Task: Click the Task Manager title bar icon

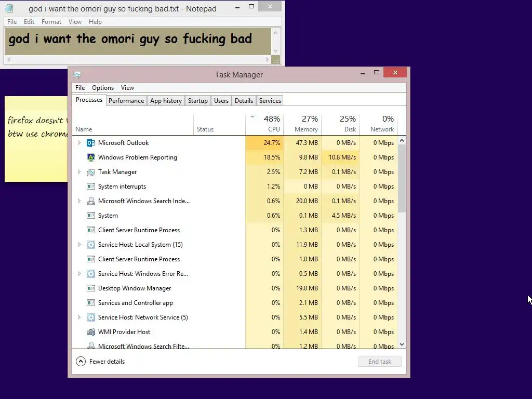Action: tap(77, 74)
